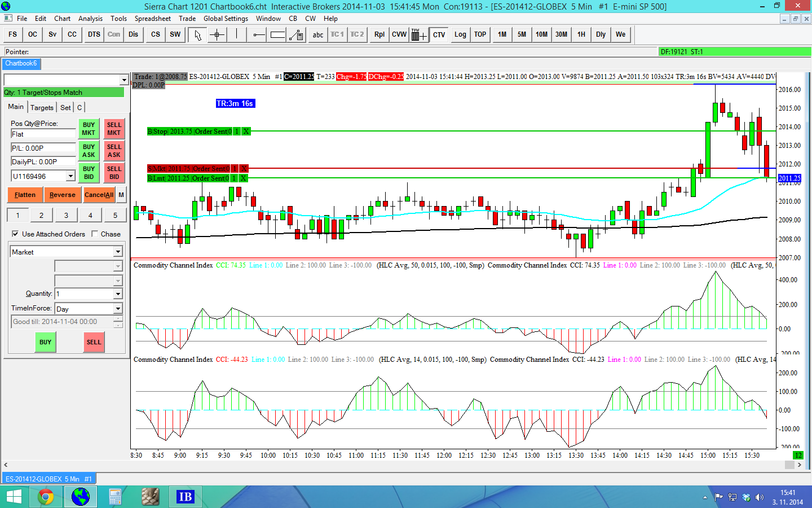This screenshot has width=812, height=508.
Task: Click the green BUY button at panel bottom
Action: click(x=46, y=342)
